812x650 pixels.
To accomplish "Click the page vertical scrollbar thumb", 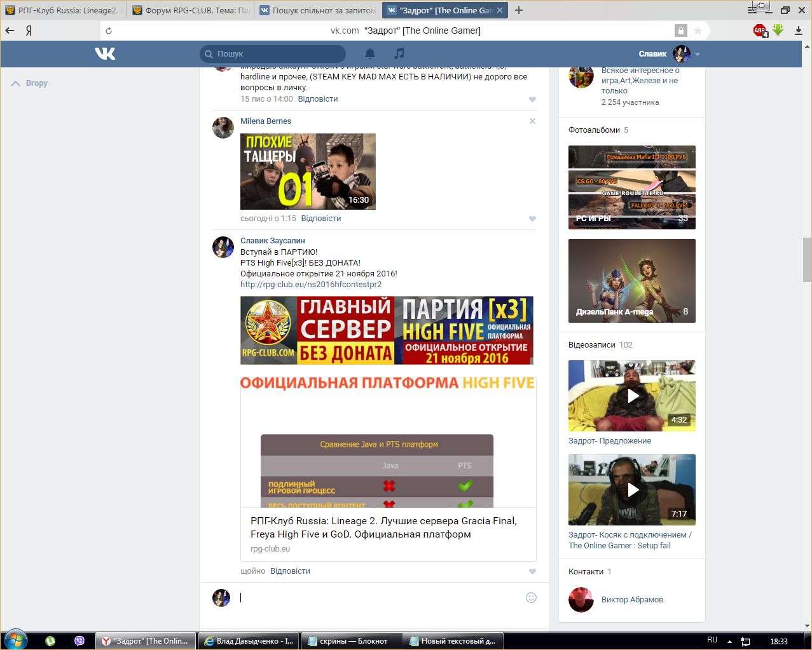I will pos(807,259).
